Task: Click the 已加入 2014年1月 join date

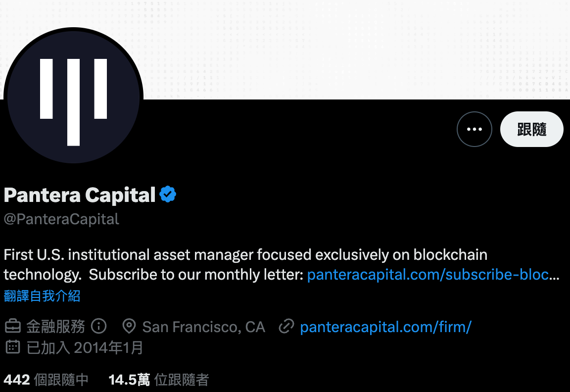Action: [85, 347]
